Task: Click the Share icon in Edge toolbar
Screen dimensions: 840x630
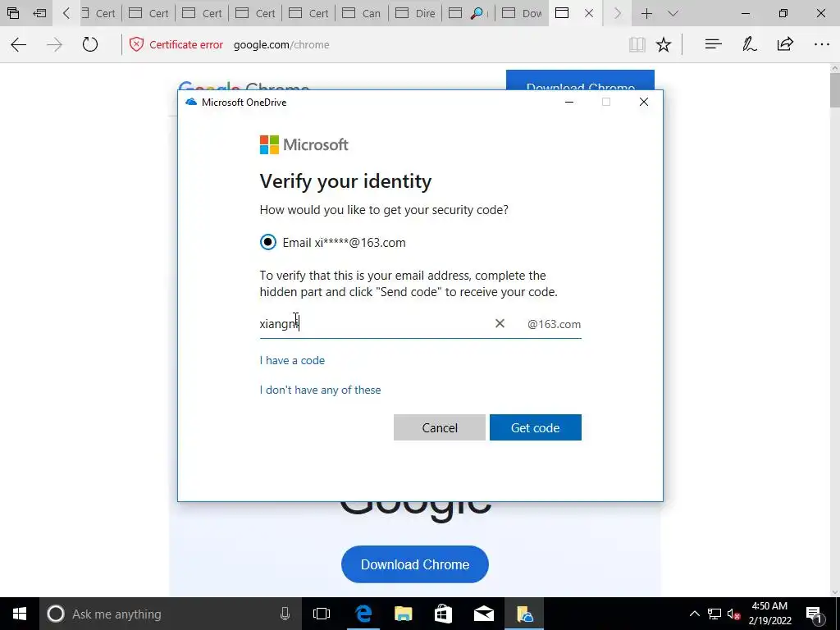Action: pyautogui.click(x=785, y=44)
